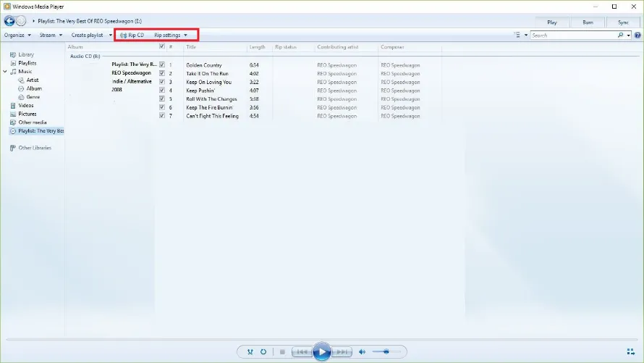Click the Previous track button
This screenshot has height=363, width=644.
pyautogui.click(x=302, y=352)
